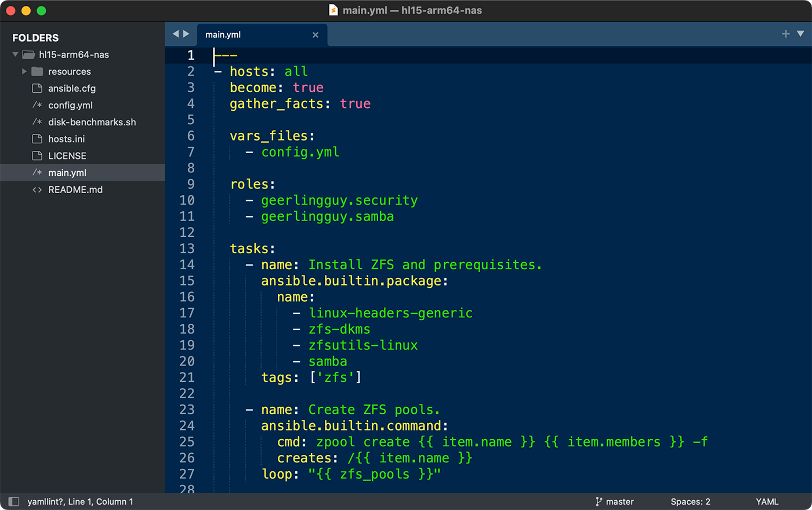The width and height of the screenshot is (812, 510).
Task: Close the main.yml tab
Action: tap(316, 35)
